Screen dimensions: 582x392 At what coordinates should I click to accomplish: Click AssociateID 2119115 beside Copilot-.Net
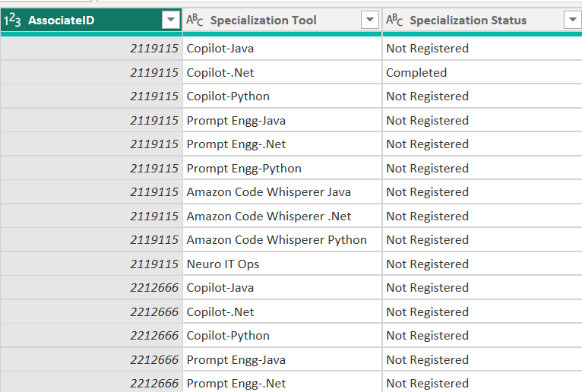(x=91, y=72)
